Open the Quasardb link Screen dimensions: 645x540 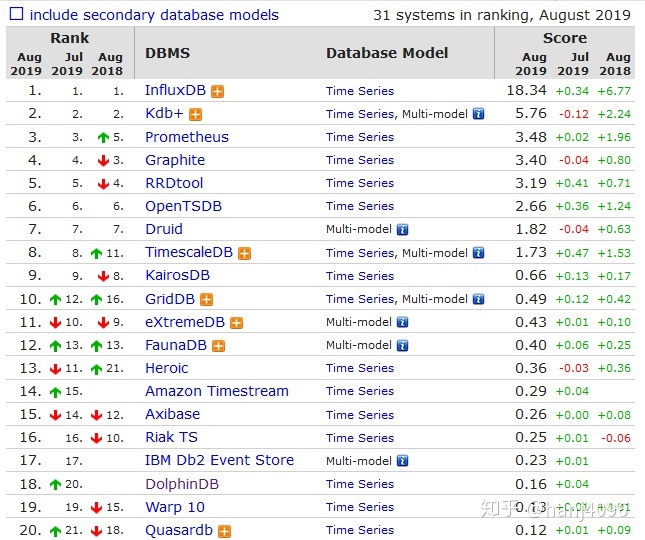(x=179, y=530)
